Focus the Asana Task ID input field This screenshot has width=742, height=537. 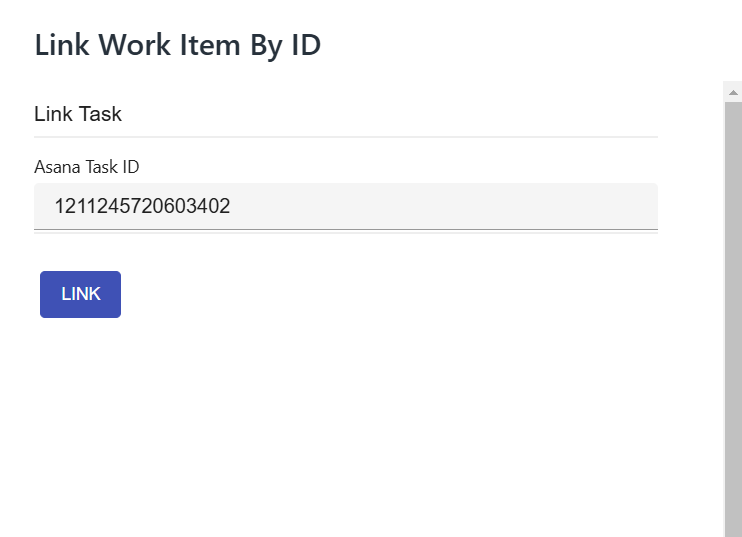pyautogui.click(x=345, y=206)
